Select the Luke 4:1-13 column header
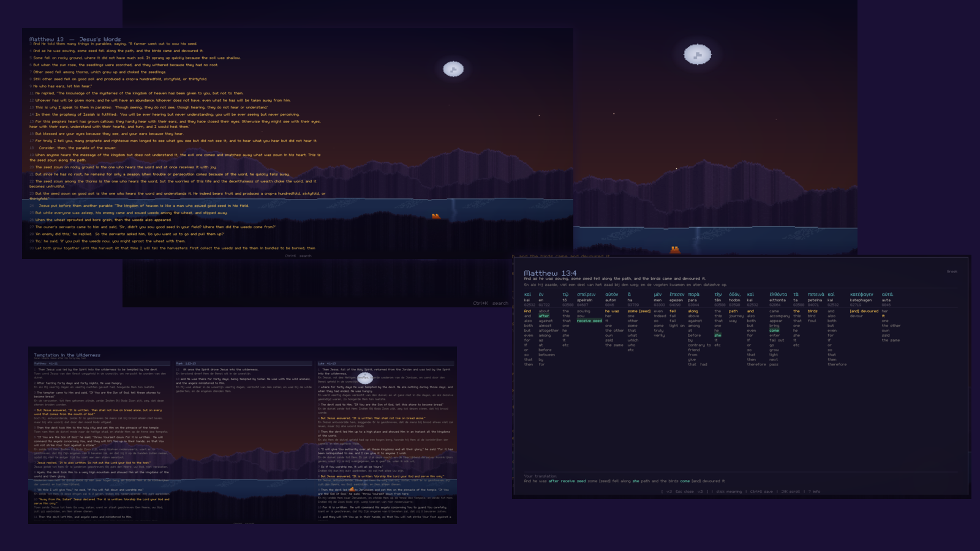980x551 pixels. click(326, 364)
